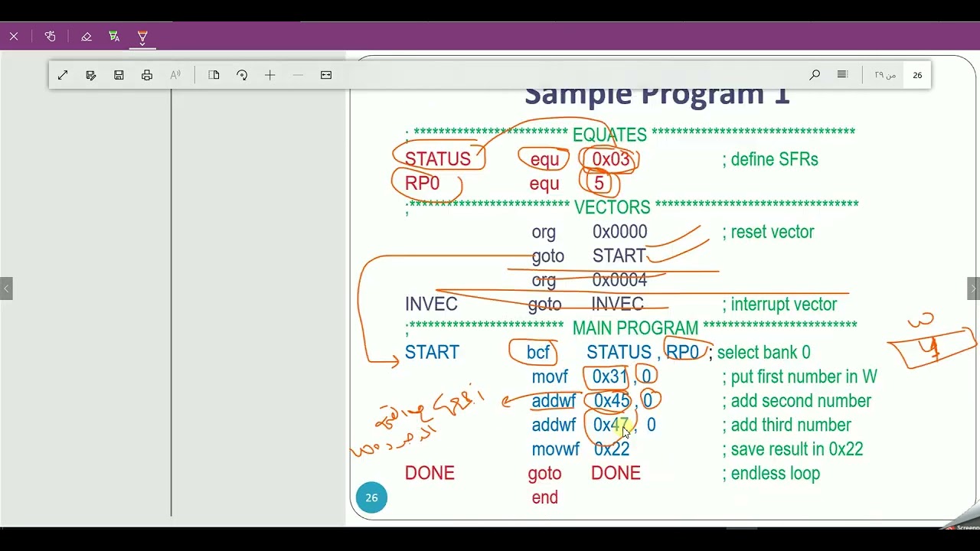Select the Eraser tool
This screenshot has width=980, height=551.
(86, 36)
